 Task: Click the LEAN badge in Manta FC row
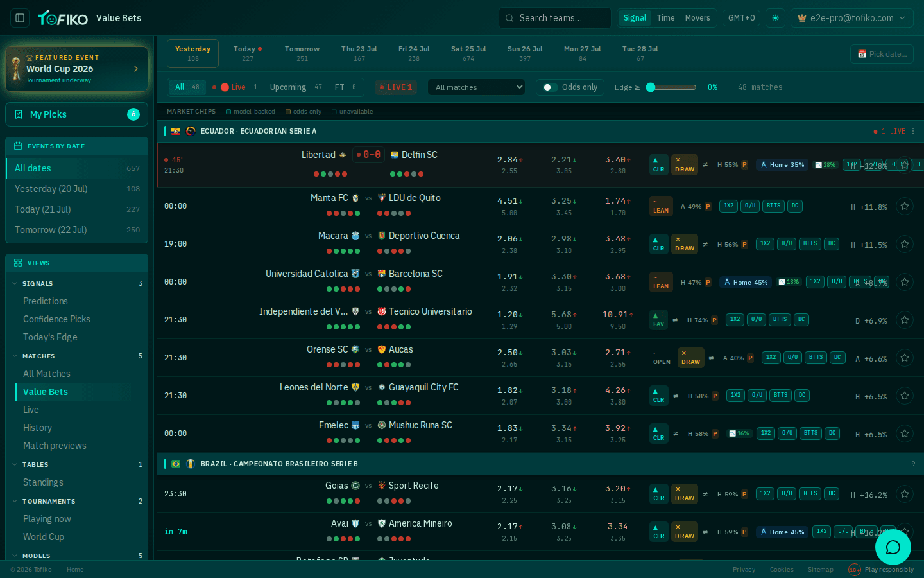661,206
